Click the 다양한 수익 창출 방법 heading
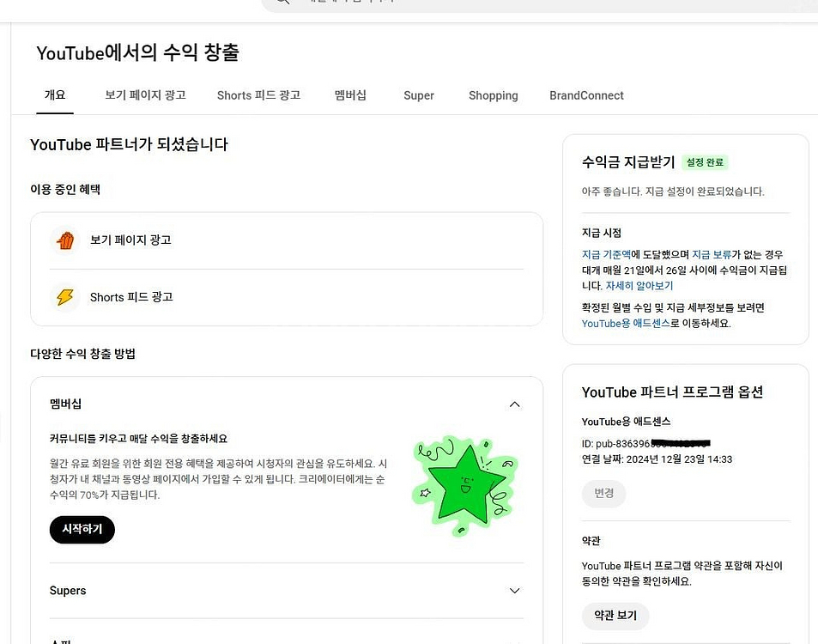818x644 pixels. pos(83,354)
